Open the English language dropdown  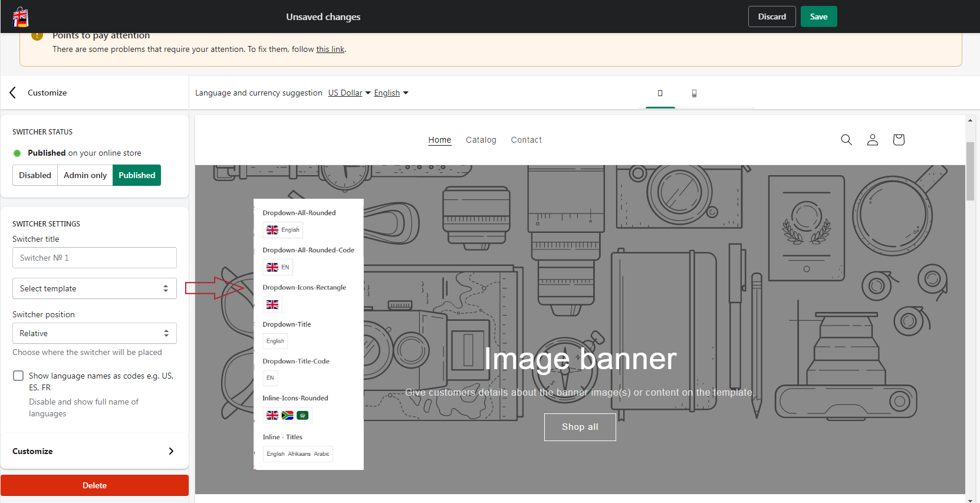coord(391,93)
